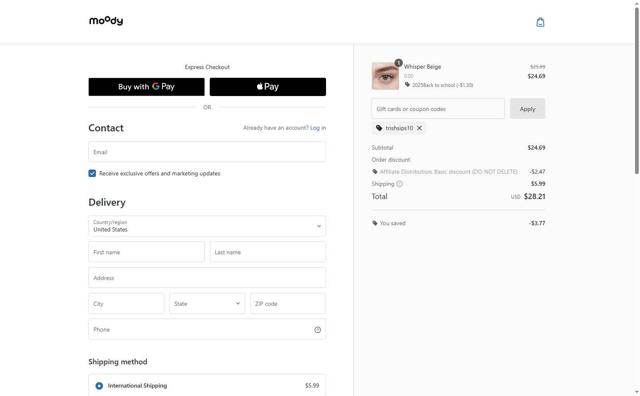Follow the Log in link
The image size is (640, 396).
(x=318, y=128)
